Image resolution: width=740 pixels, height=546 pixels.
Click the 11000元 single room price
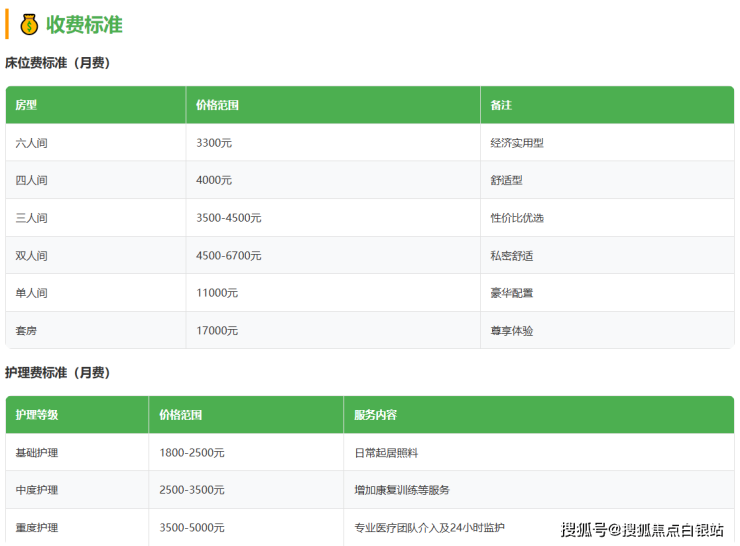pyautogui.click(x=217, y=293)
